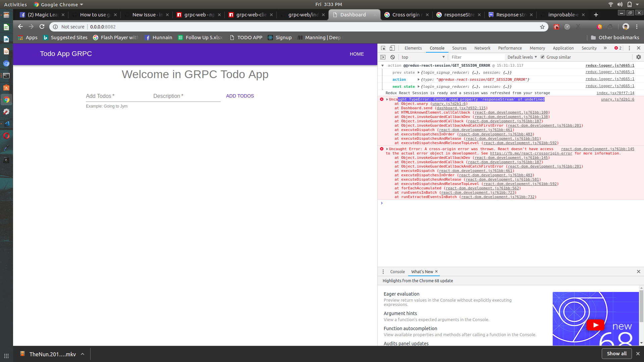Expand the prev state object
This screenshot has height=362, width=644.
pos(419,72)
